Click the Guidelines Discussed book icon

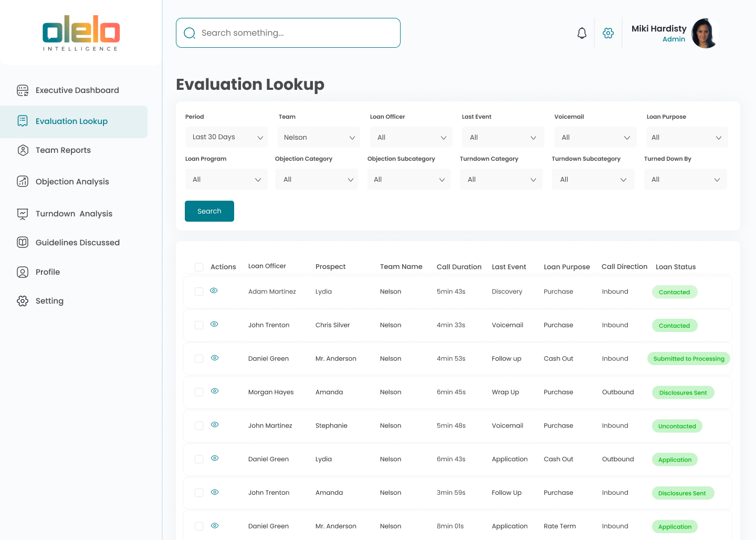pyautogui.click(x=23, y=242)
